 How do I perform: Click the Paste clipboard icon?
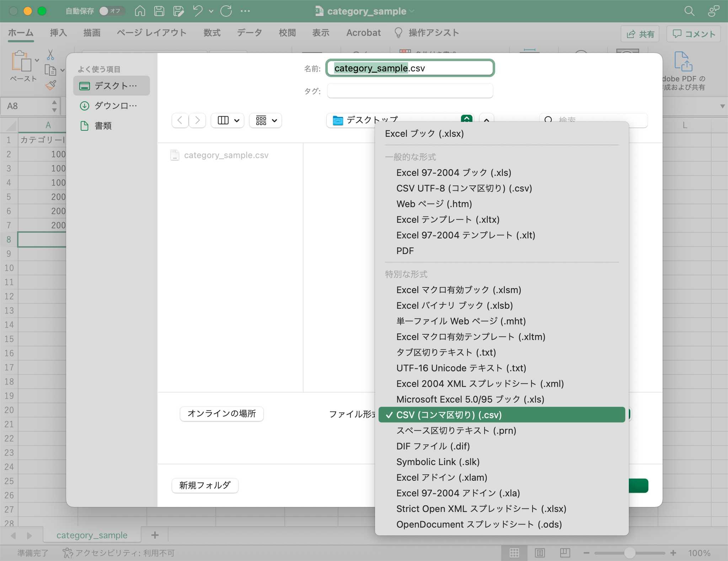tap(21, 61)
